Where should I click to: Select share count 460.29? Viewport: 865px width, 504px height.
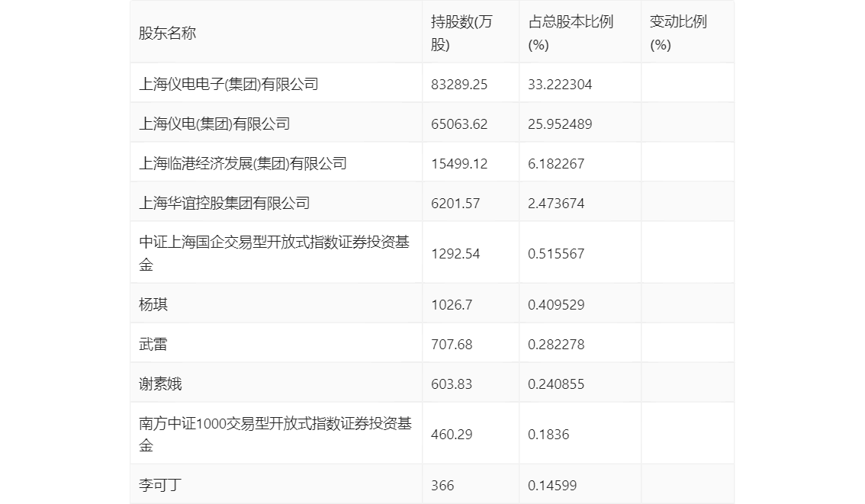tap(452, 435)
